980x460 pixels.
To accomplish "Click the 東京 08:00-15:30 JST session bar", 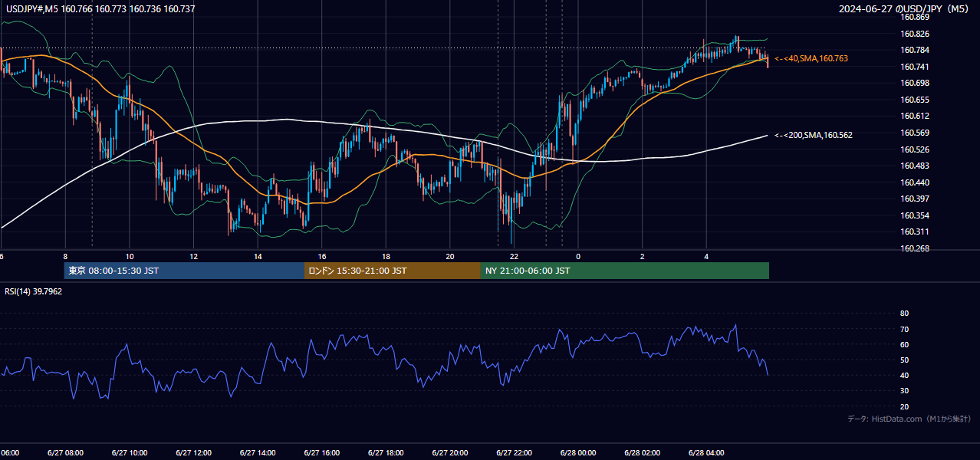I will [184, 271].
